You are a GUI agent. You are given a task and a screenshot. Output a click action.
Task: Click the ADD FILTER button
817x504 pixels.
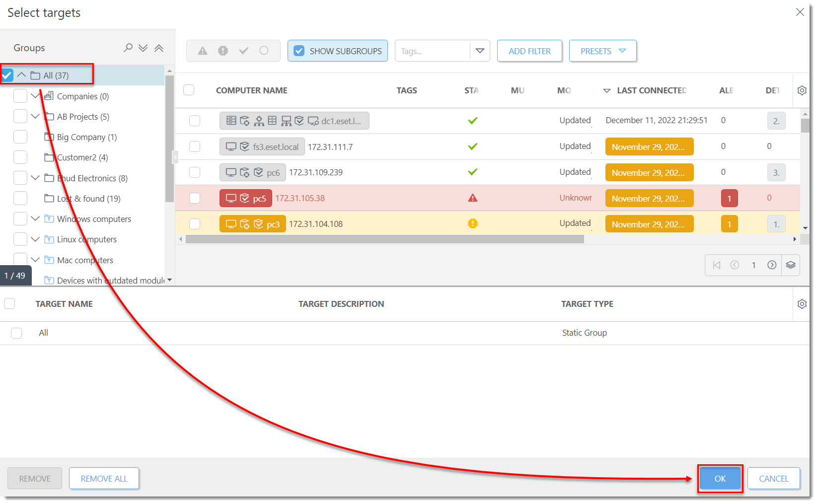(529, 51)
